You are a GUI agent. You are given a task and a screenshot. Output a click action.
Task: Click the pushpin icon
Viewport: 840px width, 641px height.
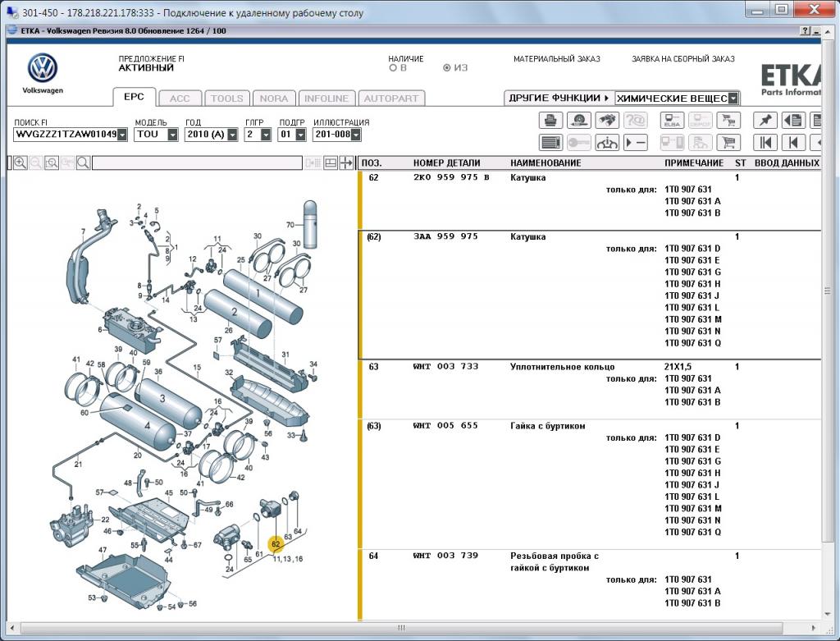[765, 121]
